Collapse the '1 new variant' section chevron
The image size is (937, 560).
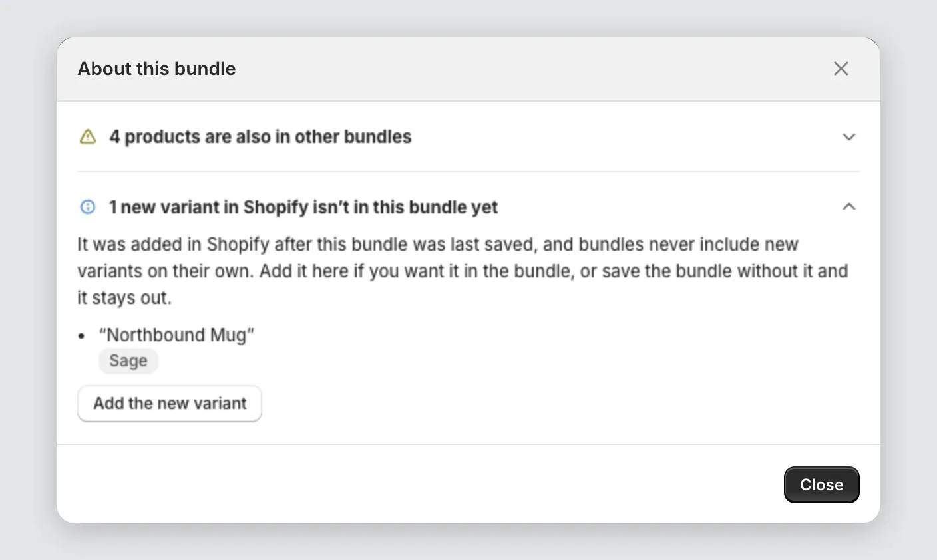849,207
